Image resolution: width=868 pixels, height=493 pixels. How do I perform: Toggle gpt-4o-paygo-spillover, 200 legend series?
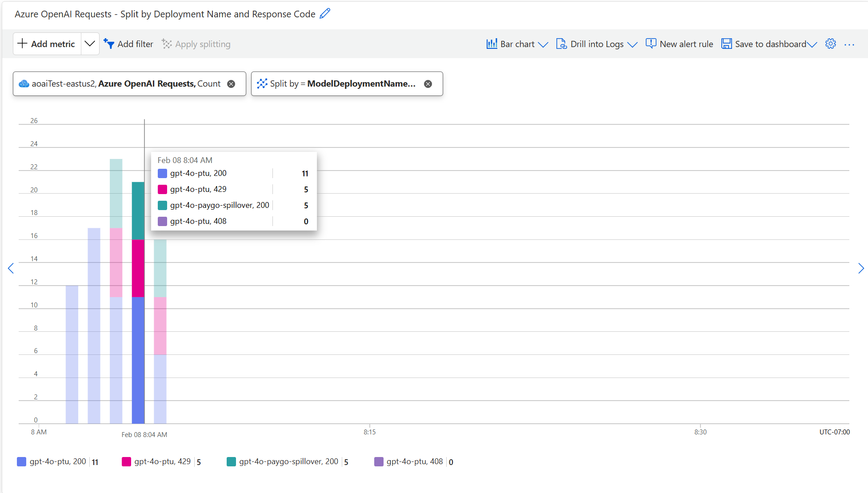[288, 462]
